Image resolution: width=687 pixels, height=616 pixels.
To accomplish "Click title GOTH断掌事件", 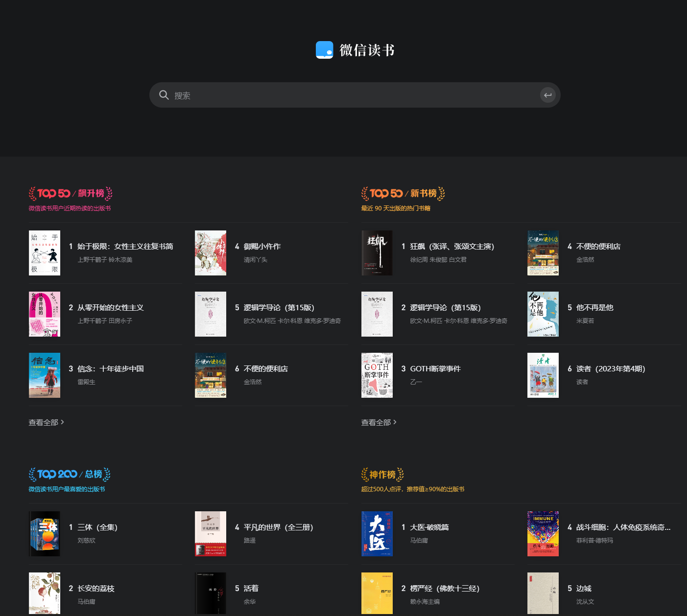I will tap(435, 368).
